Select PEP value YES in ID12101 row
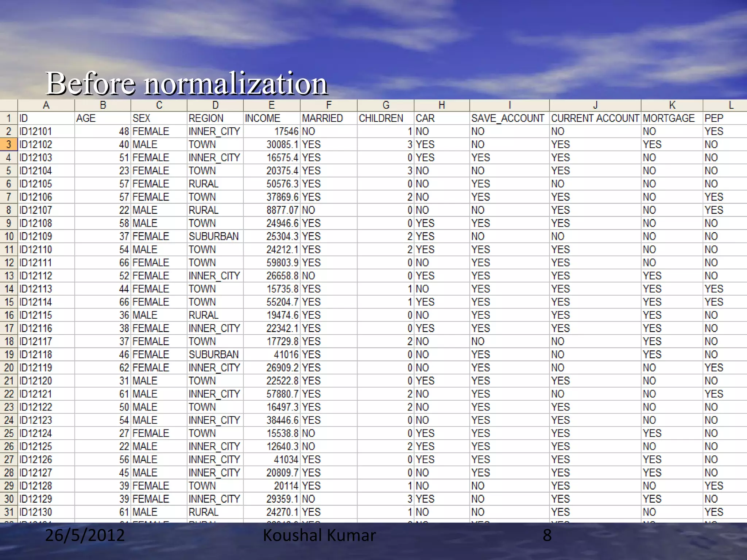The height and width of the screenshot is (560, 747). tap(725, 131)
